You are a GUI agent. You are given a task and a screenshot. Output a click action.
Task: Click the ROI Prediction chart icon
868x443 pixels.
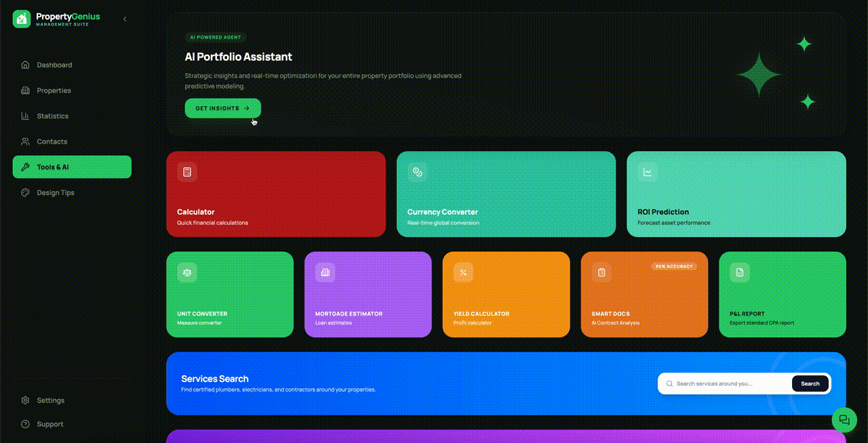[x=648, y=172]
